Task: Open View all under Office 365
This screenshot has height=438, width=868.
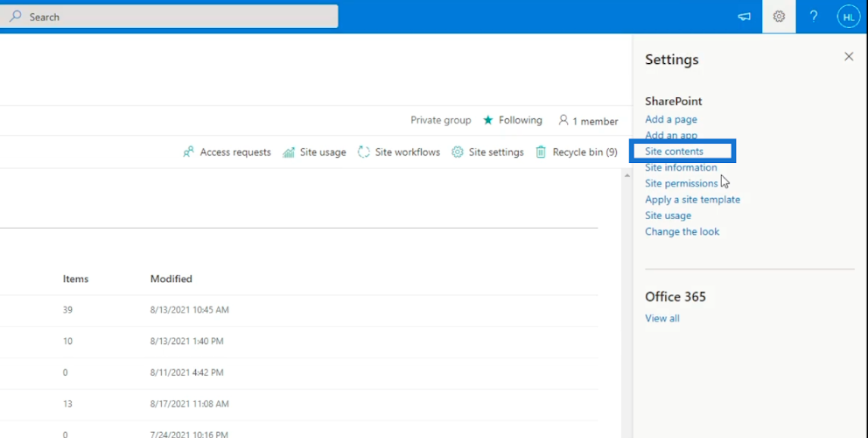Action: [x=662, y=318]
